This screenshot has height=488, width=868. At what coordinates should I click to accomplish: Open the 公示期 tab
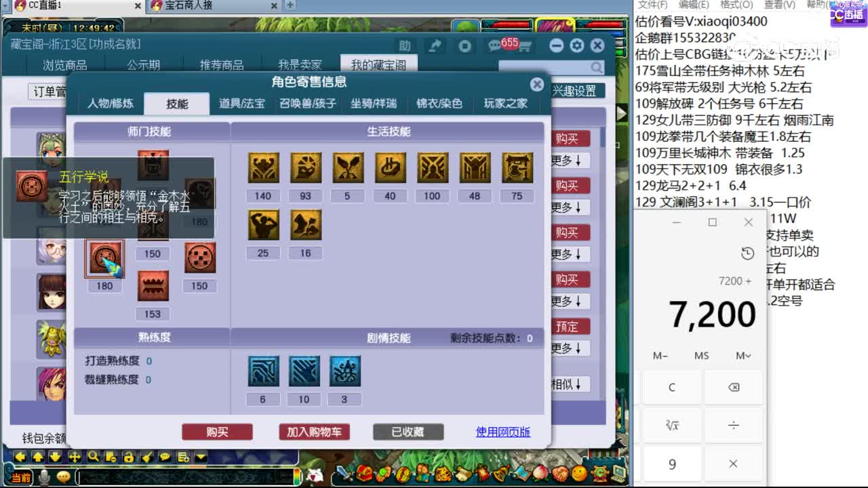coord(143,65)
